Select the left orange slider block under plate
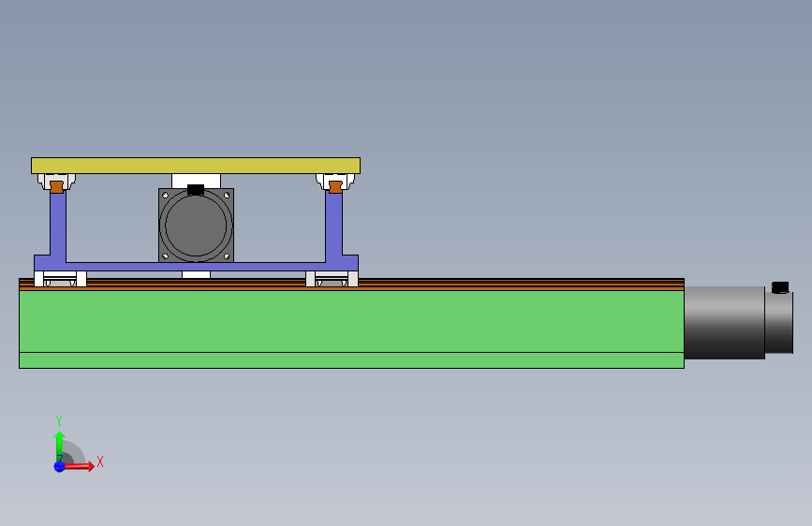This screenshot has width=812, height=526. click(56, 187)
